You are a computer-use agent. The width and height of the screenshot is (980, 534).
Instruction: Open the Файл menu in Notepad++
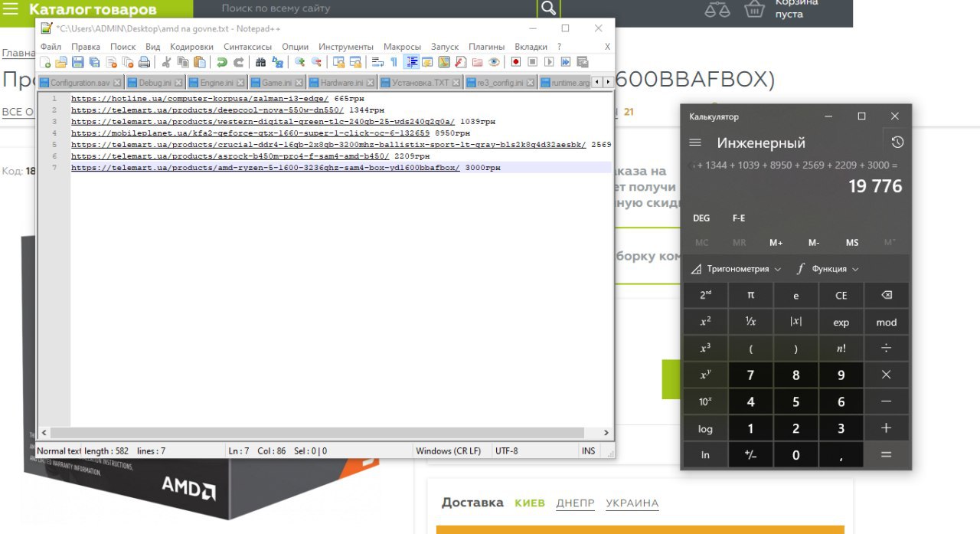click(x=51, y=47)
